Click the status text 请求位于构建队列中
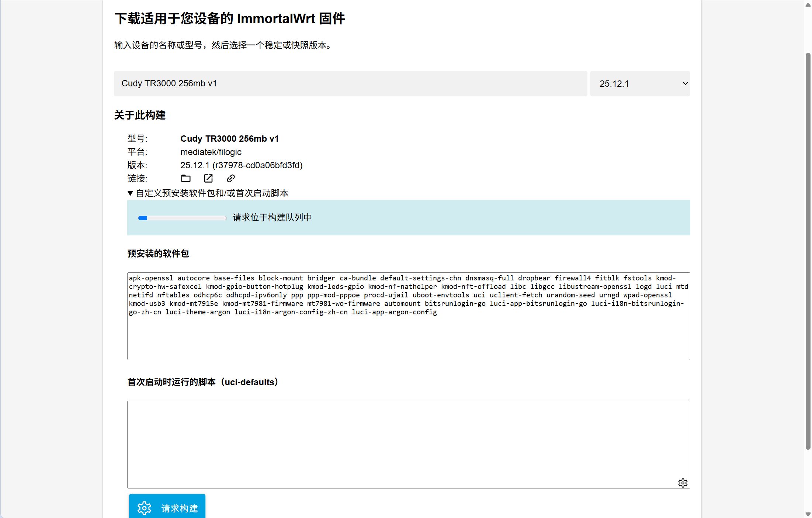The height and width of the screenshot is (518, 812). tap(272, 218)
